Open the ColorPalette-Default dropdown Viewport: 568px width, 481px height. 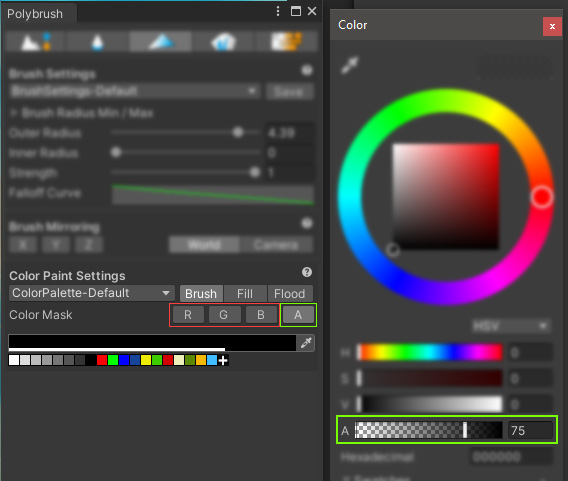click(92, 293)
